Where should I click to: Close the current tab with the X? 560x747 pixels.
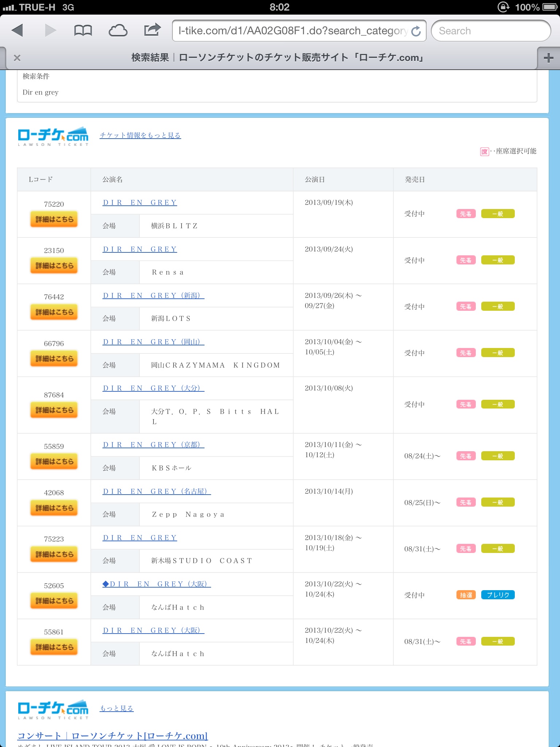pos(17,58)
